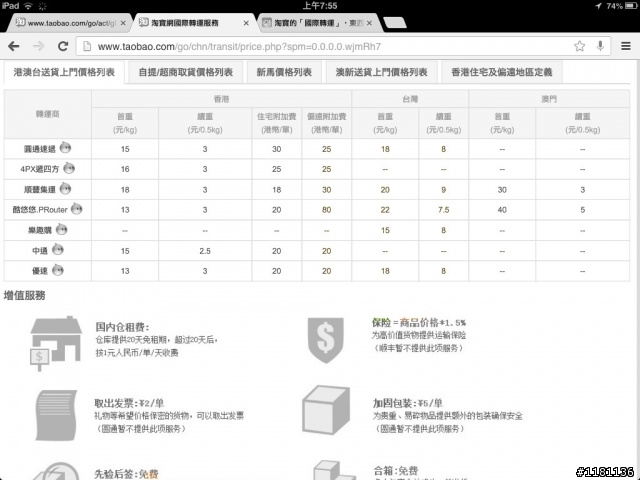Click the 偏遠附加費 column header
Viewport: 640px width, 480px height.
point(327,123)
